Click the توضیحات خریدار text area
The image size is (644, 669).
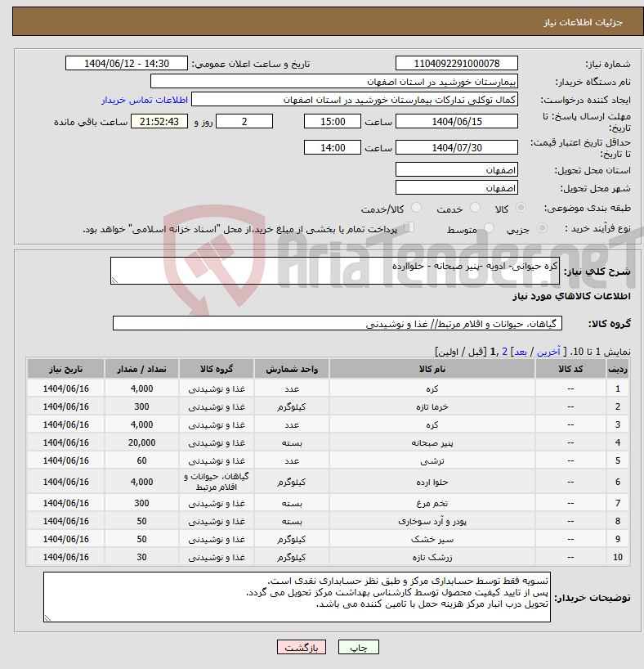coord(297,597)
